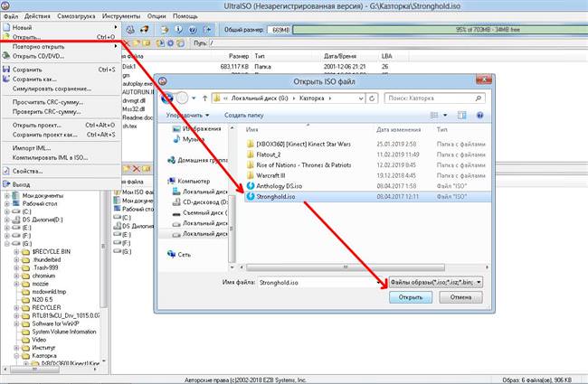Click the gear settings icon beside path field
Image resolution: width=588 pixels, height=384 pixels.
coord(171,43)
